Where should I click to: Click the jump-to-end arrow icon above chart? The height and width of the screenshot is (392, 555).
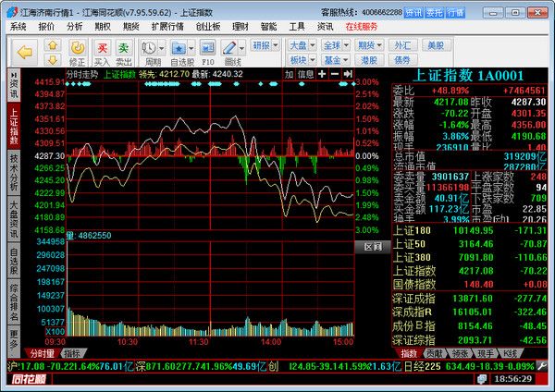coord(348,74)
